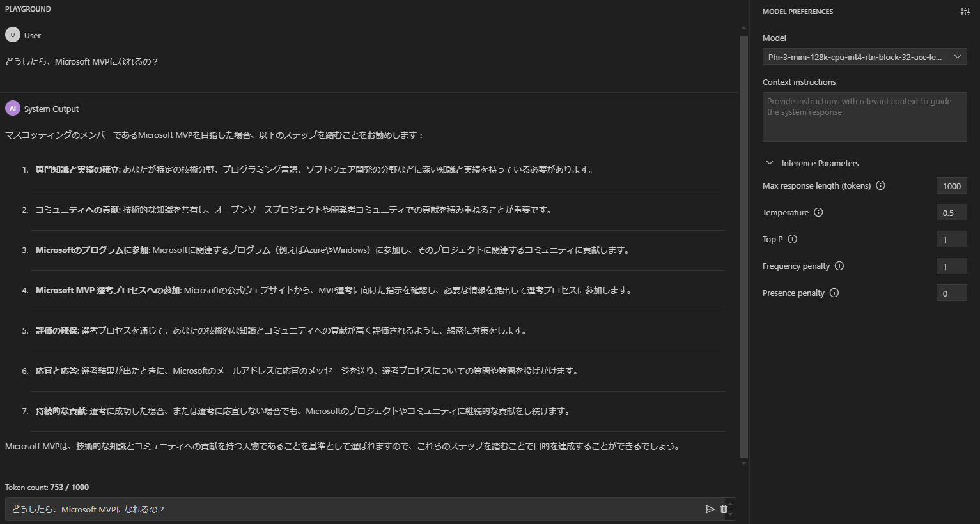
Task: Open model preferences via the sliders icon
Action: 965,11
